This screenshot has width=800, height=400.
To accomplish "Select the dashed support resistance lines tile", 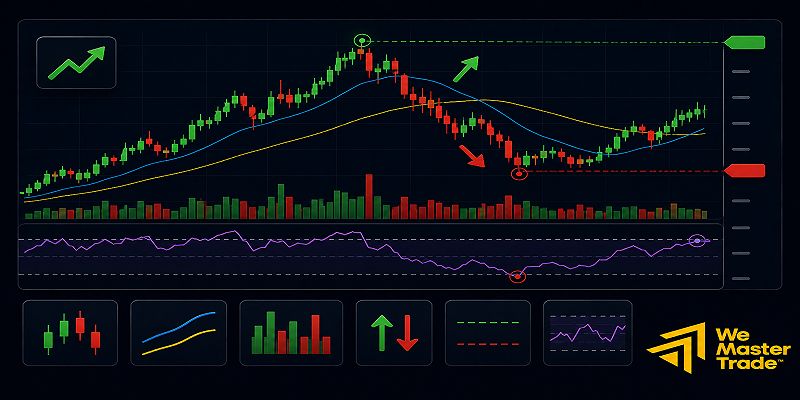I will (x=488, y=333).
